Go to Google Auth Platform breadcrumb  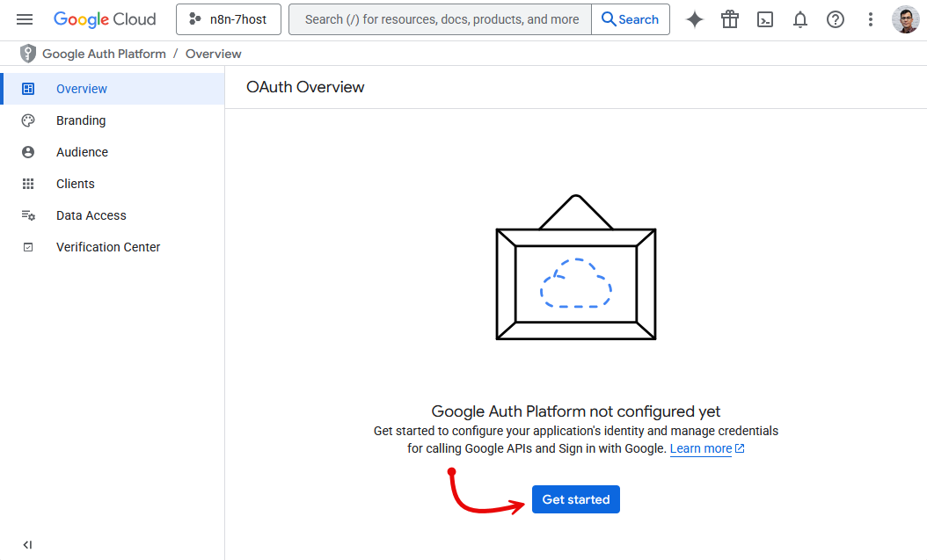click(x=104, y=54)
